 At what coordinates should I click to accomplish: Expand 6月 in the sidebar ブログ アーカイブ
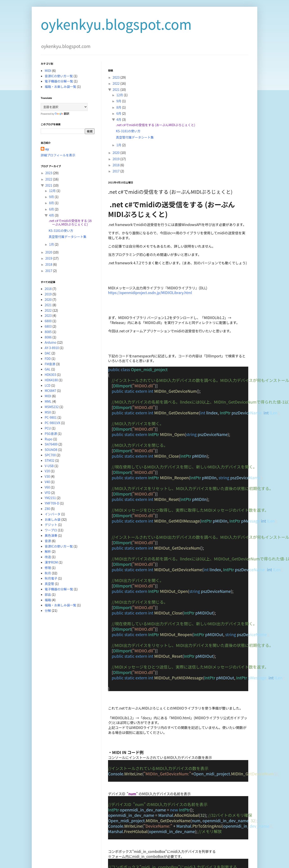tap(46, 209)
